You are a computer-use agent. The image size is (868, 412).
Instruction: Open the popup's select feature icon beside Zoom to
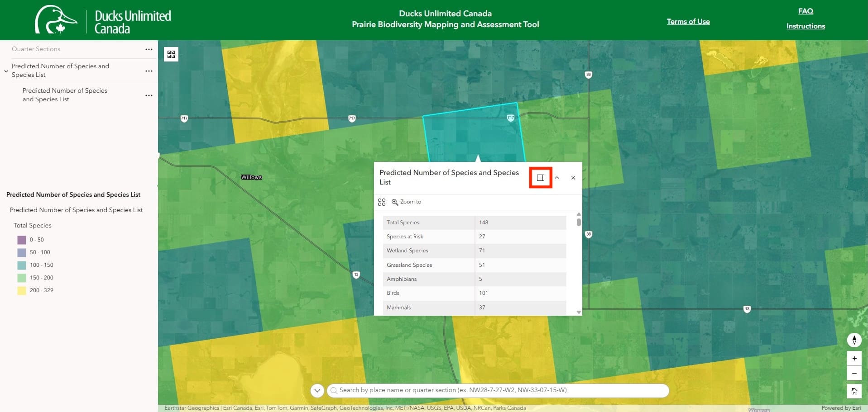tap(382, 202)
